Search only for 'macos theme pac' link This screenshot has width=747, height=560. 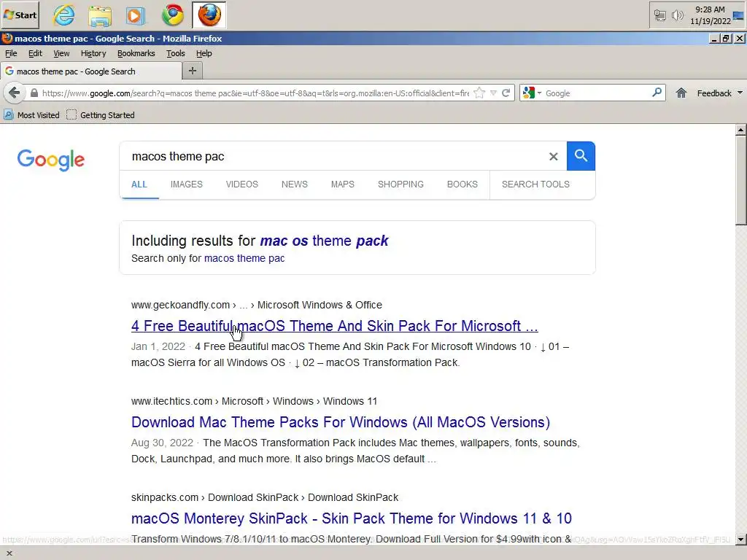point(244,258)
